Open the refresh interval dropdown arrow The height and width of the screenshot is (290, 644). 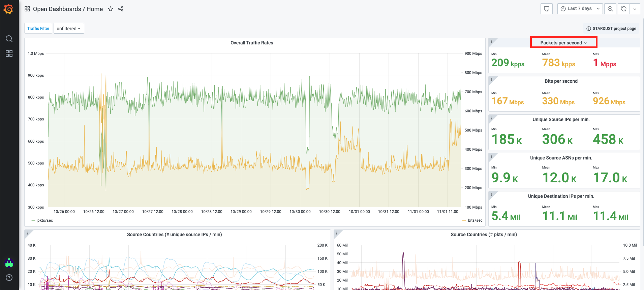point(635,9)
